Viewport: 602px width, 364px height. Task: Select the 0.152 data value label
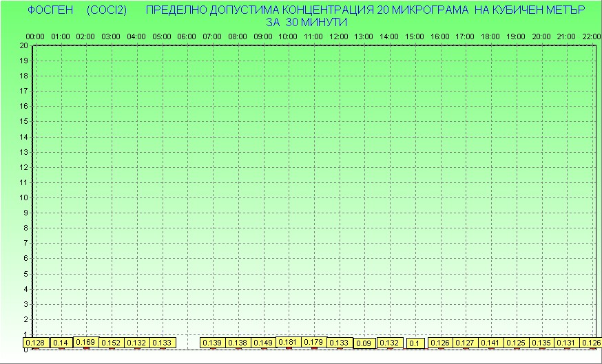pos(111,343)
